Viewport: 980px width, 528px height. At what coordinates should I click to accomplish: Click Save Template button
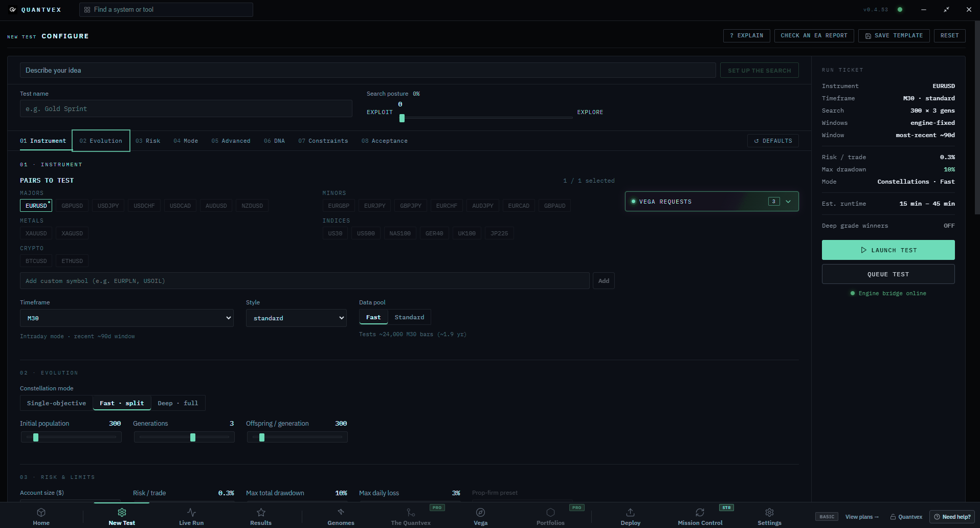click(894, 36)
